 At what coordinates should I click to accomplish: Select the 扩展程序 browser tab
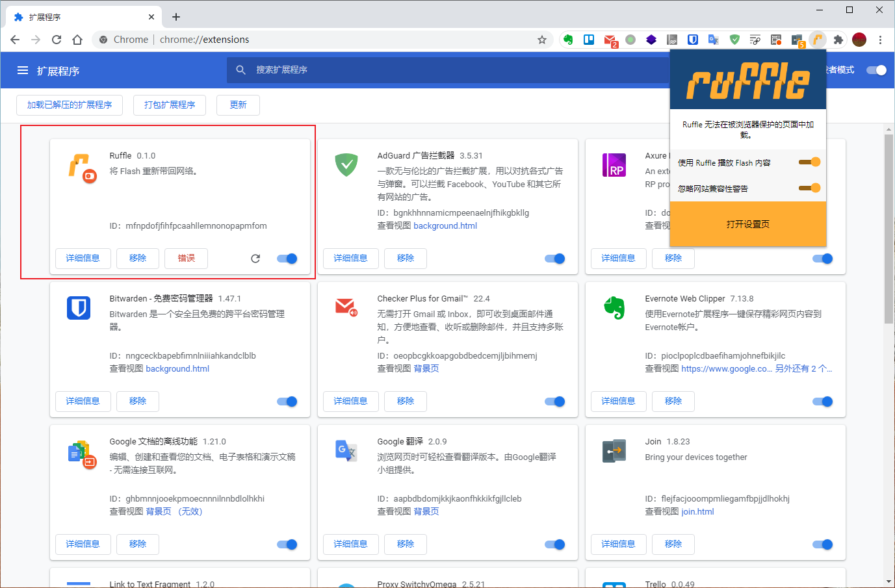84,17
